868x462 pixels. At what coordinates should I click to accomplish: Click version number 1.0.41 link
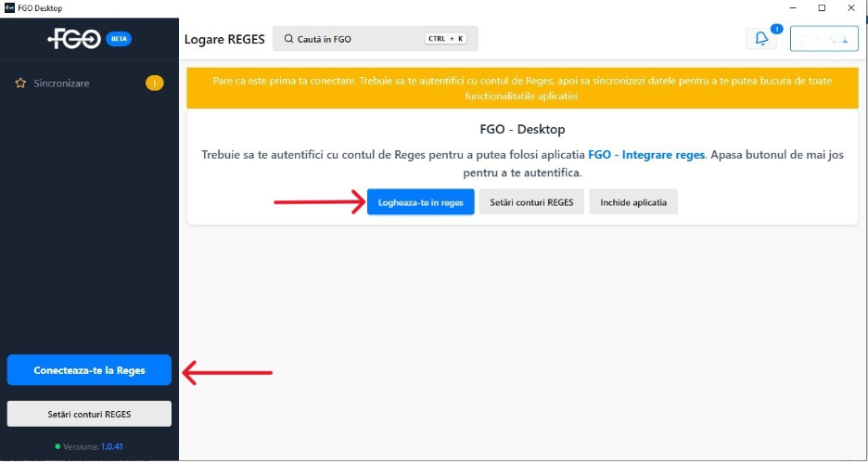tap(112, 446)
